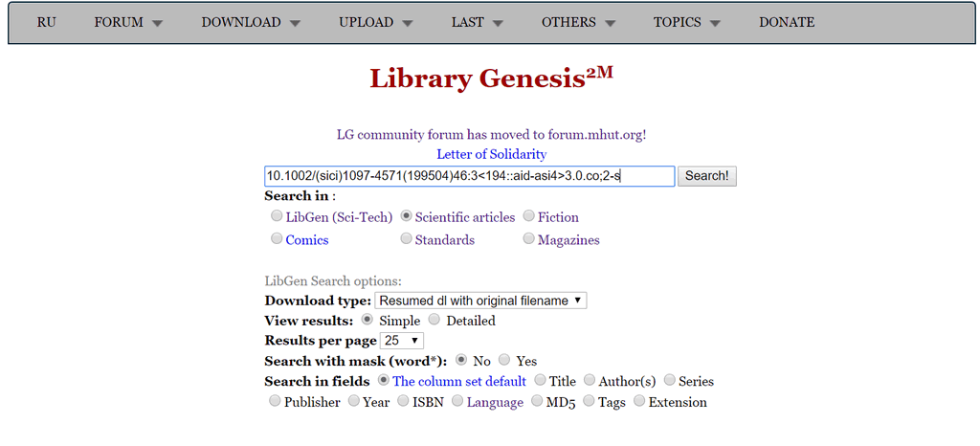Click the LibGen Search options label
980x446 pixels.
[x=333, y=281]
